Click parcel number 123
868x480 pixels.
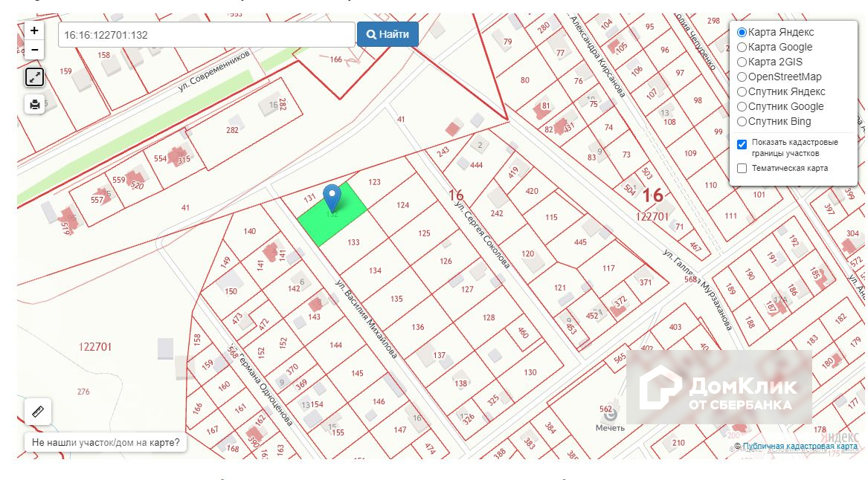(x=375, y=182)
